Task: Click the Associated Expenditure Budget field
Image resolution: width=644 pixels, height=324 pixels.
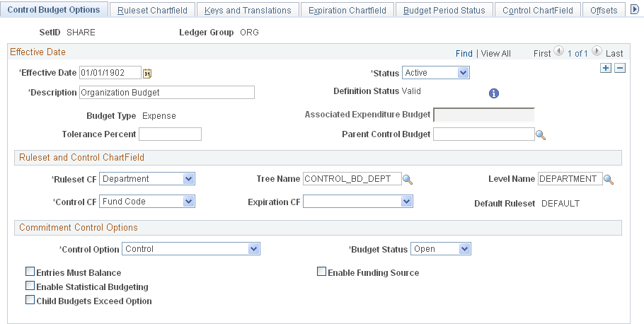Action: click(484, 115)
